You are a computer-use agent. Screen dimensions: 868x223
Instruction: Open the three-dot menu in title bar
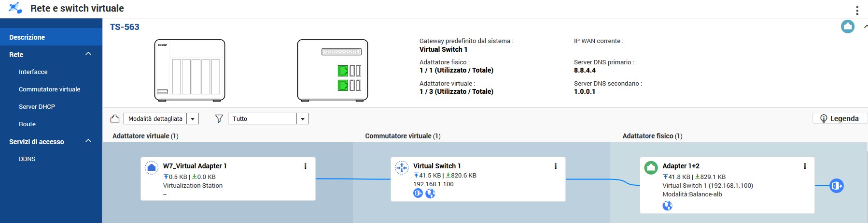(857, 10)
